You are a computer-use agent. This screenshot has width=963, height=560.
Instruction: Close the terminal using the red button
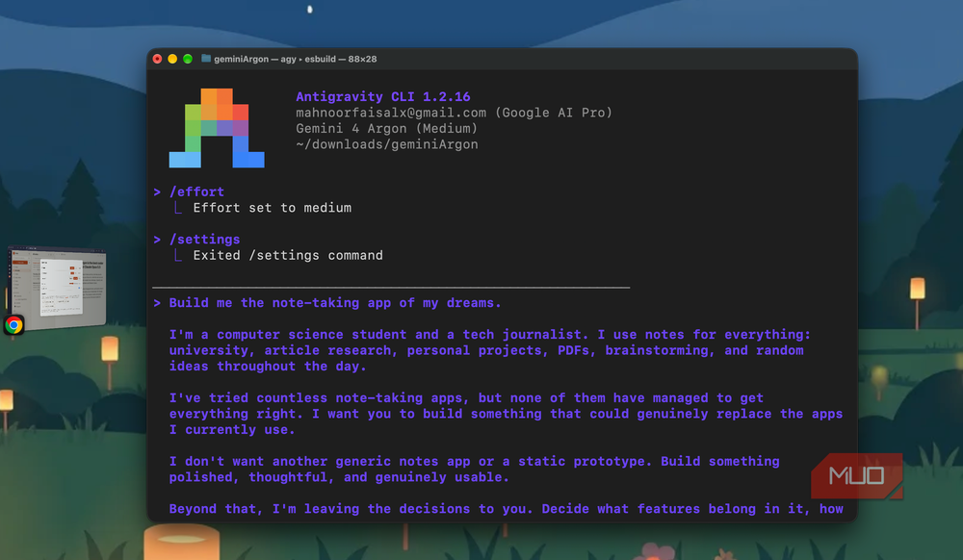pos(157,59)
